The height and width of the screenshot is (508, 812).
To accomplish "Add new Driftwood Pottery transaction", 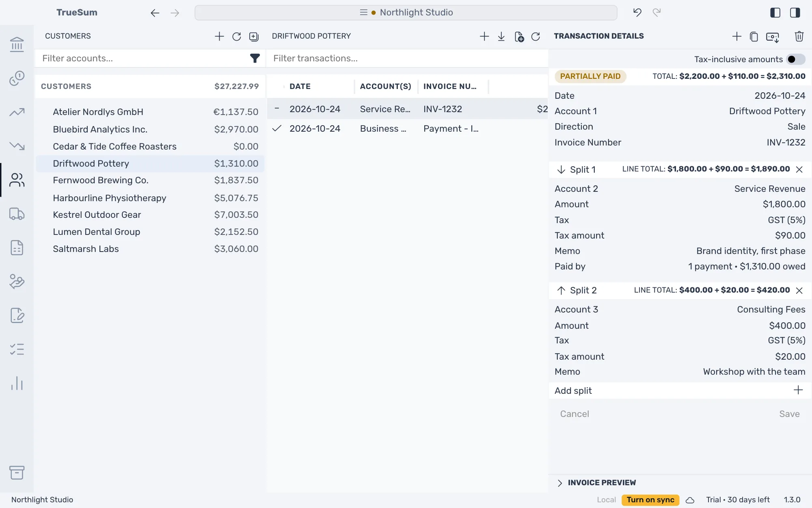I will [484, 36].
